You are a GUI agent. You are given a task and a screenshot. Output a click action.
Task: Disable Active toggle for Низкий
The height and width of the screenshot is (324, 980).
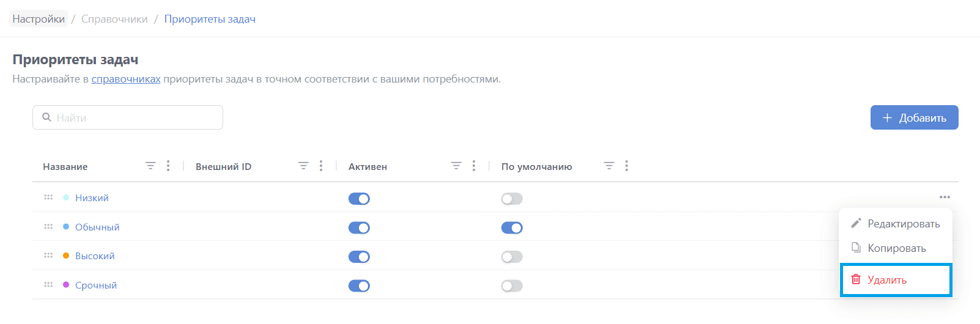point(359,199)
